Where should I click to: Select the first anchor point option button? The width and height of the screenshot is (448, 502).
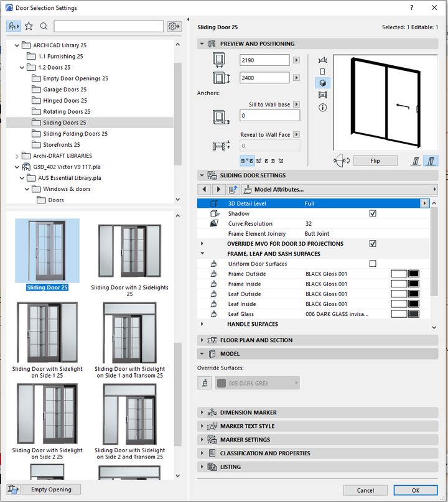coord(247,160)
